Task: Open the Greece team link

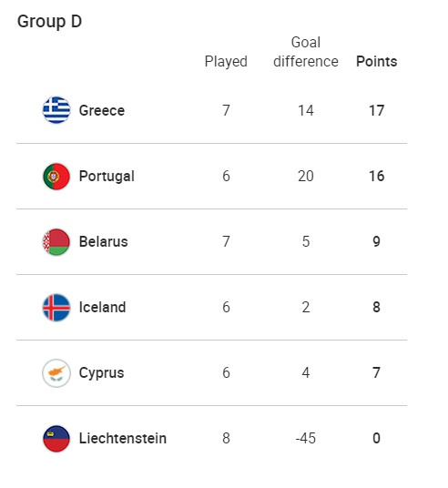Action: click(102, 110)
